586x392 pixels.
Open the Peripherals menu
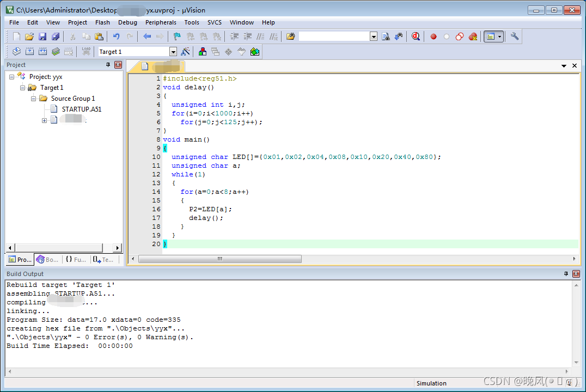161,22
